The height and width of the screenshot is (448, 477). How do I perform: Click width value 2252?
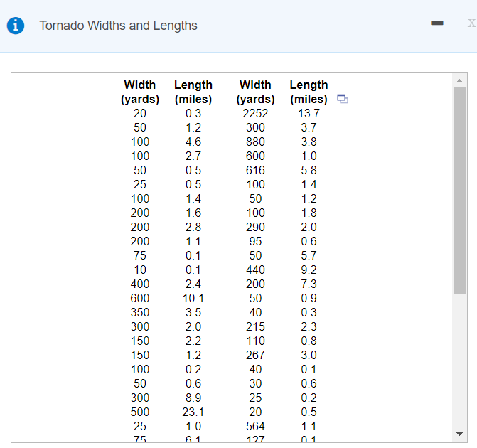[x=255, y=114]
